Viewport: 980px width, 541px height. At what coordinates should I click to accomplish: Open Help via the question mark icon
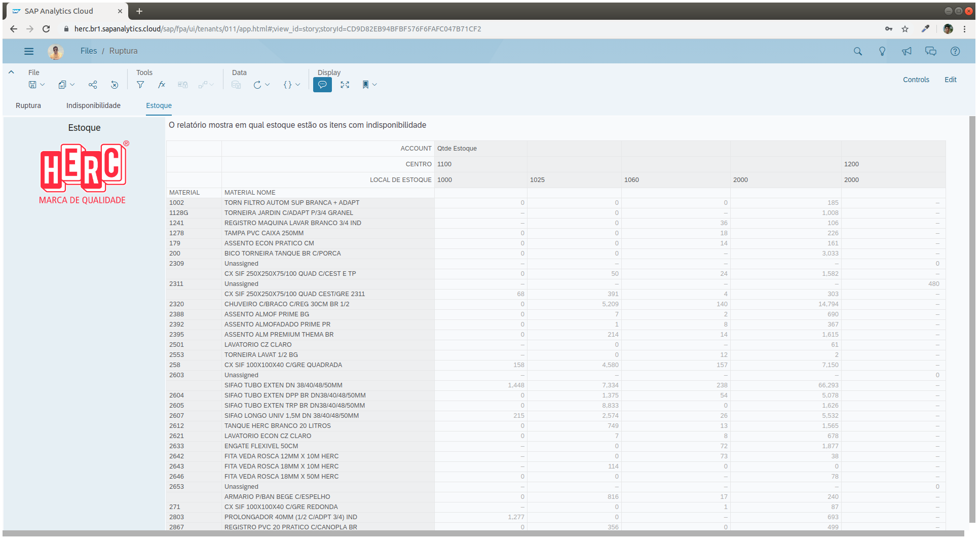click(x=955, y=51)
